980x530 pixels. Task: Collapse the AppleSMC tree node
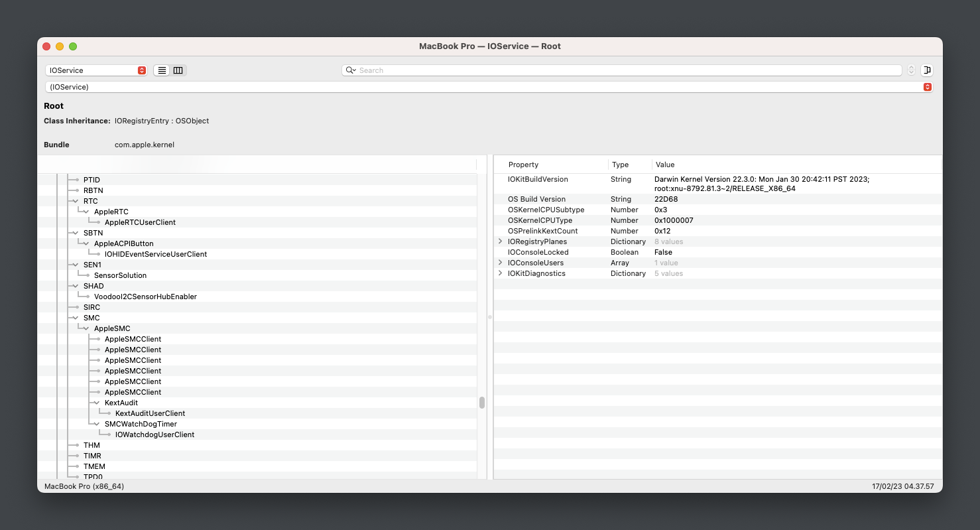(x=86, y=328)
